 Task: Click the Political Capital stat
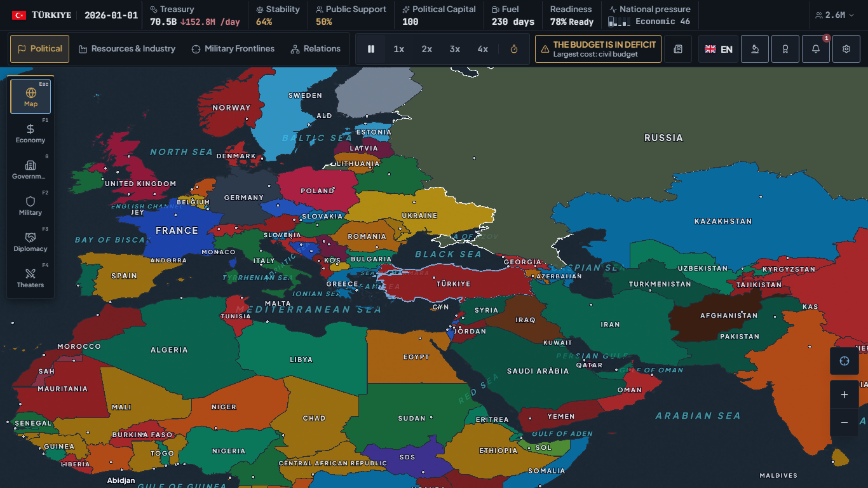coord(439,15)
